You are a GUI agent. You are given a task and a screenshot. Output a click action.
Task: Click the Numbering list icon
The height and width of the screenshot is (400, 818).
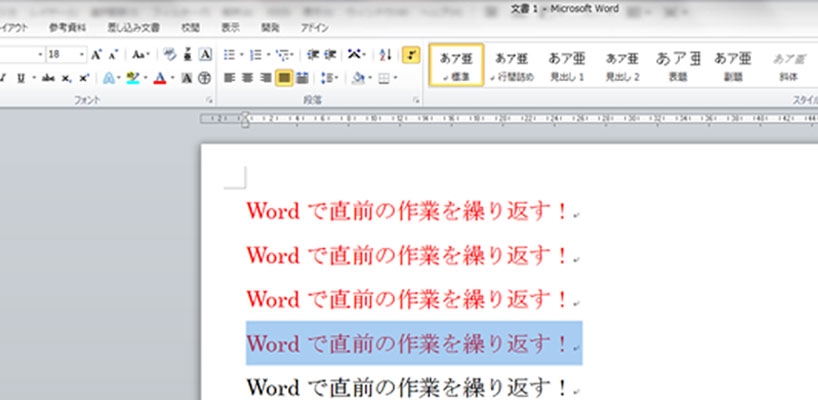pos(256,54)
